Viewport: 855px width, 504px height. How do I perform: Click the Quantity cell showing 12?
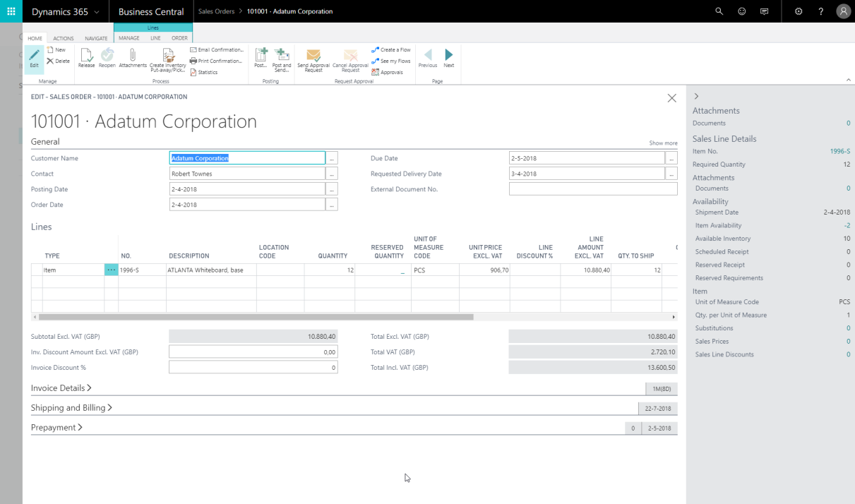(330, 270)
